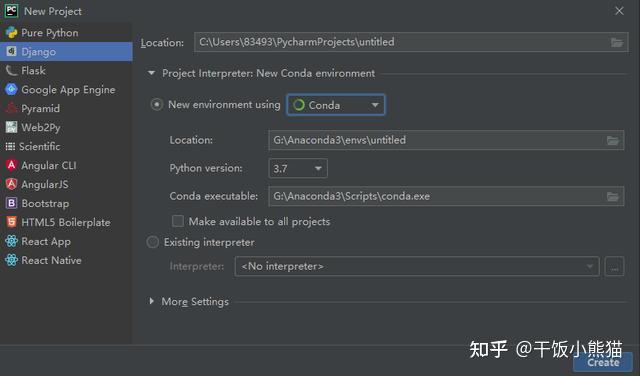Open the Conda environment type dropdown

coord(336,105)
